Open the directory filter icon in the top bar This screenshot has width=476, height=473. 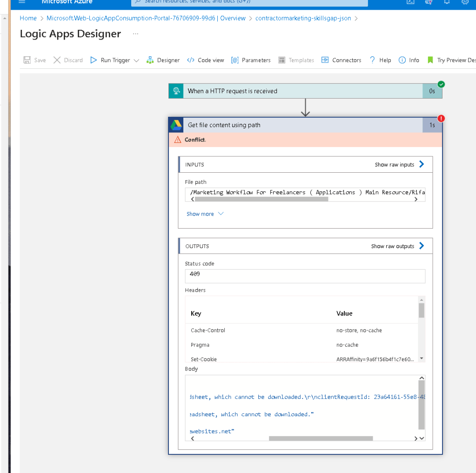tap(429, 2)
